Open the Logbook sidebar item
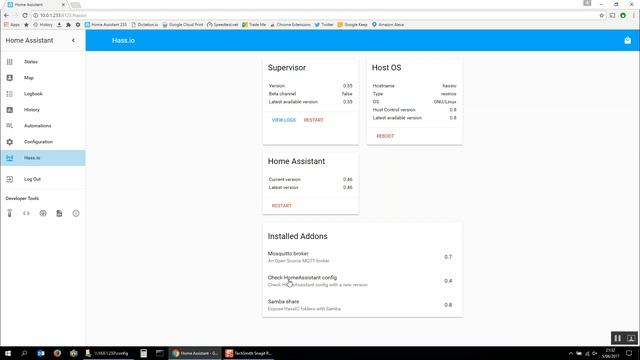This screenshot has width=640, height=360. click(x=43, y=94)
